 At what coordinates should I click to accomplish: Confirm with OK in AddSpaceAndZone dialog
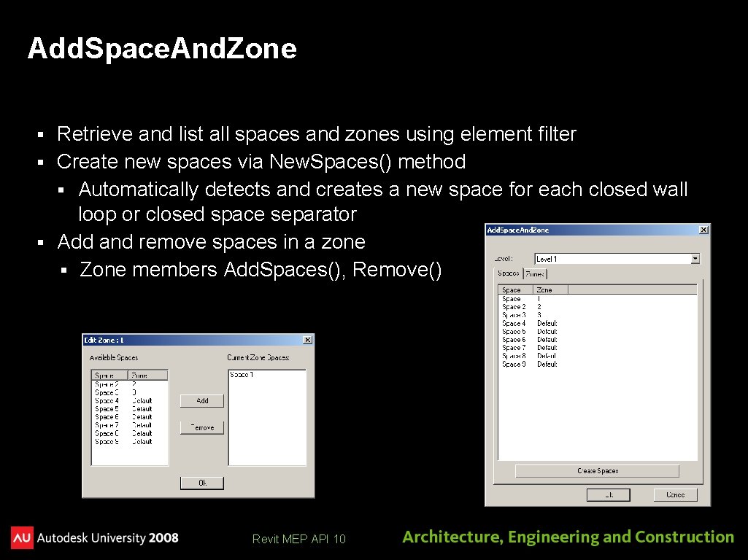coord(608,494)
